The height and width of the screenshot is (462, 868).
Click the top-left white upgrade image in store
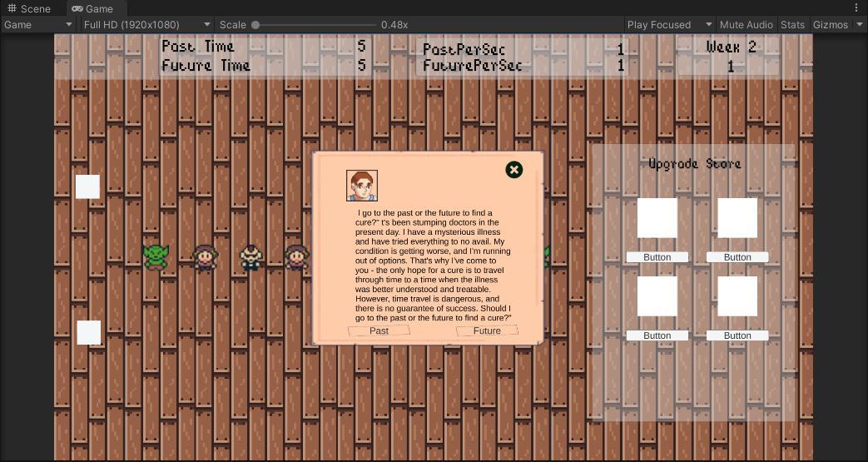pos(657,218)
